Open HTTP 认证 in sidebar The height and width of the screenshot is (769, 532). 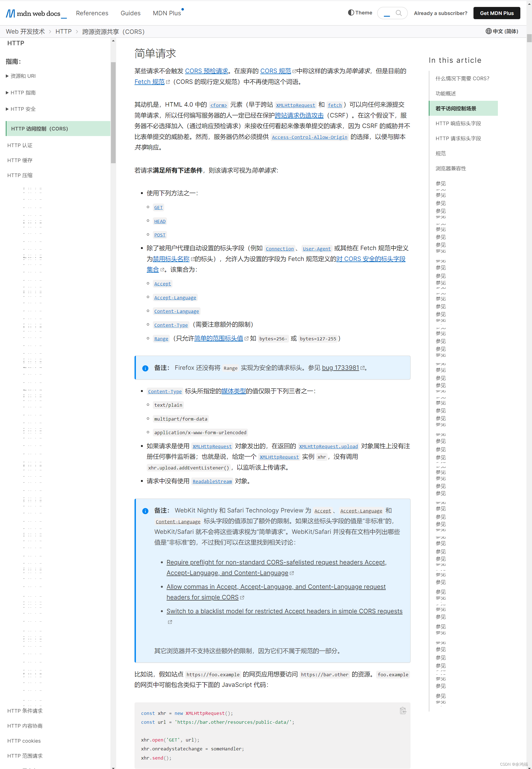click(x=20, y=145)
